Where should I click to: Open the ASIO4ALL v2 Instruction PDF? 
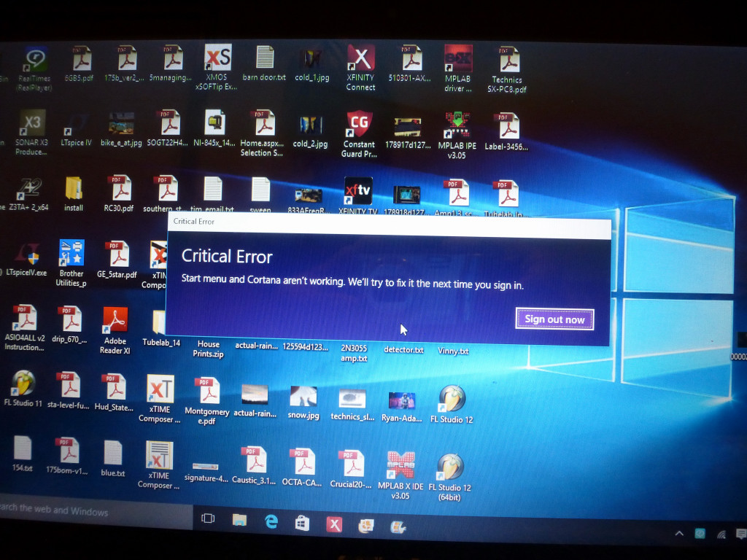click(24, 328)
